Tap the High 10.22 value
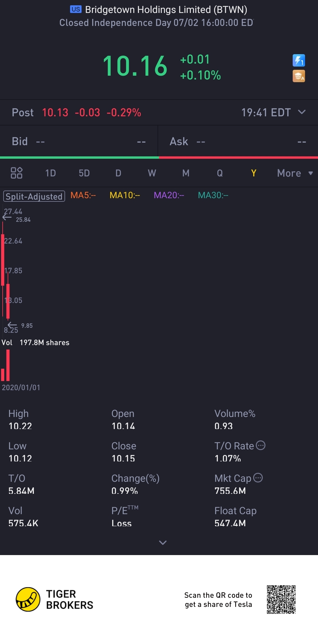This screenshot has height=644, width=318. click(x=20, y=426)
